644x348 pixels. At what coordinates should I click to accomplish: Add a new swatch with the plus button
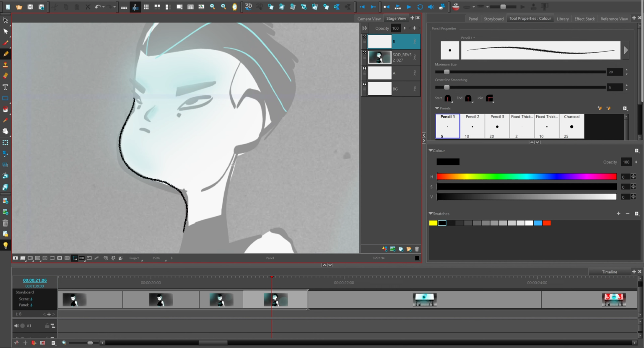tap(618, 213)
